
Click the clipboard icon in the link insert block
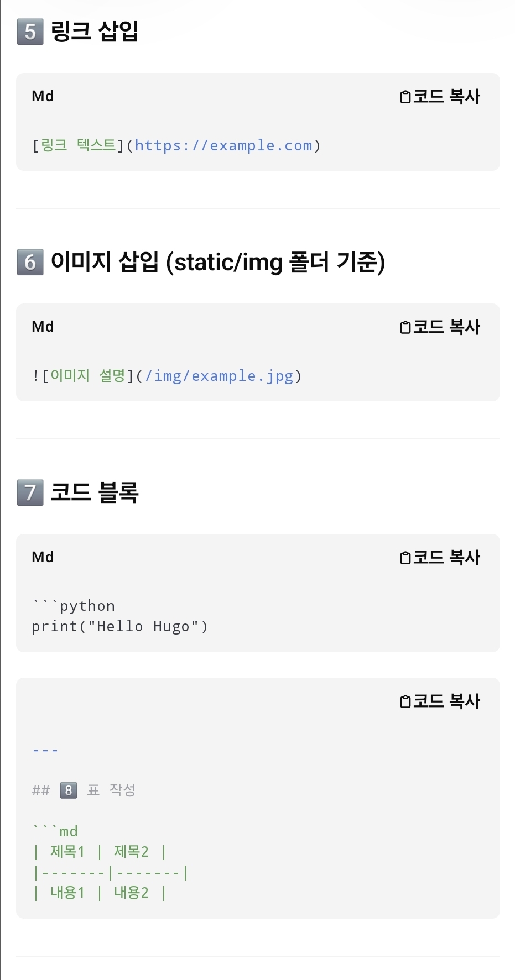point(405,97)
